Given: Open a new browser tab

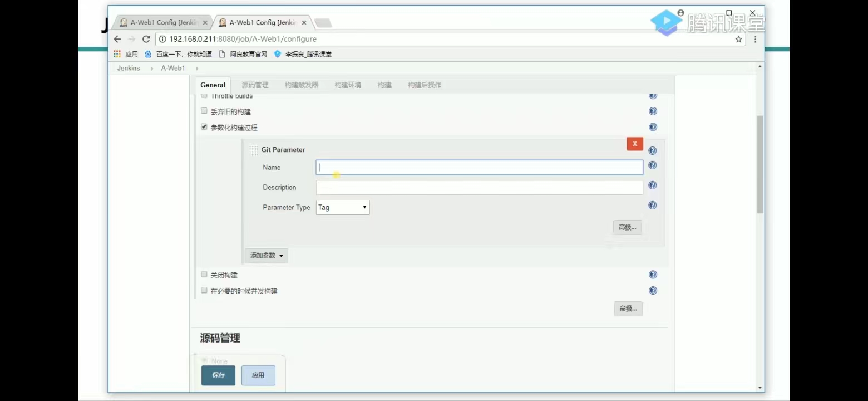Looking at the screenshot, I should tap(323, 23).
